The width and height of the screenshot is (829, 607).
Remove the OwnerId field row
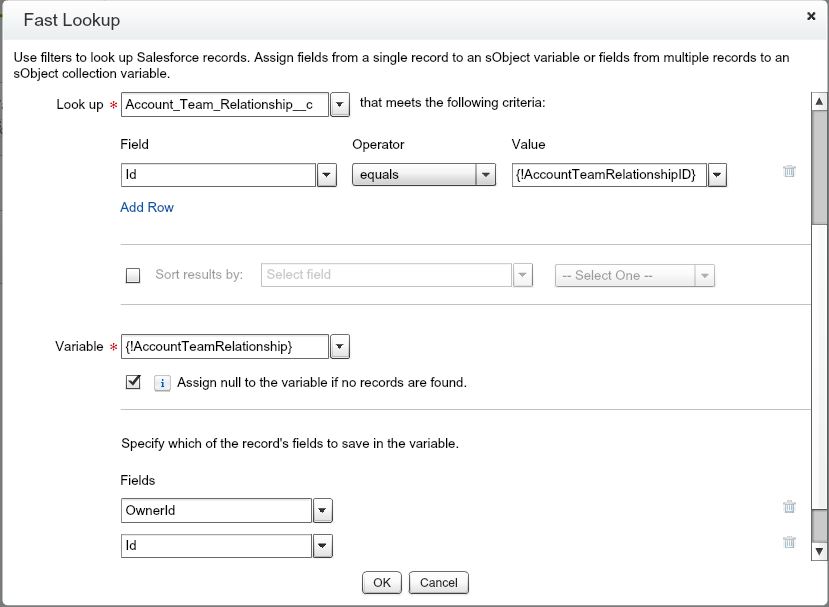(x=789, y=507)
